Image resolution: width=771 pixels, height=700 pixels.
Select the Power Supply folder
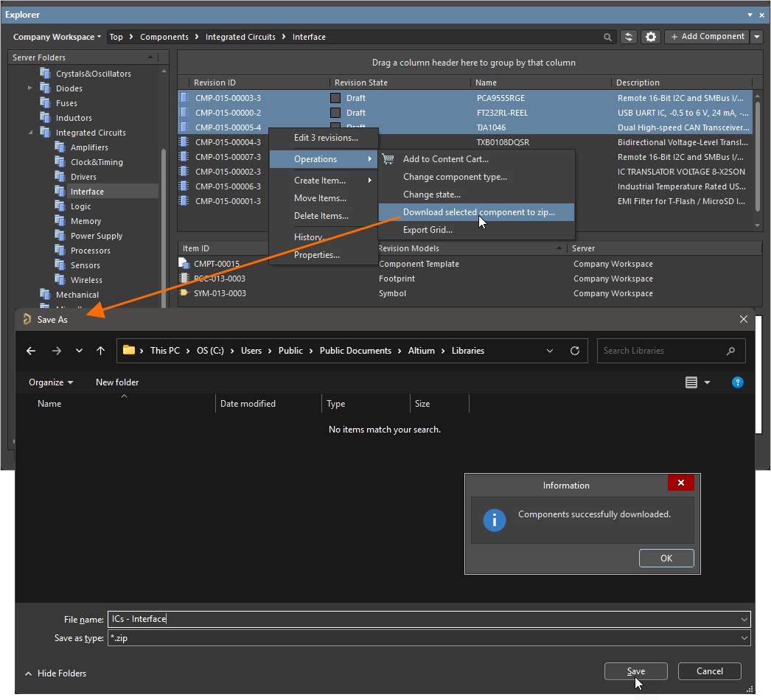tap(97, 236)
